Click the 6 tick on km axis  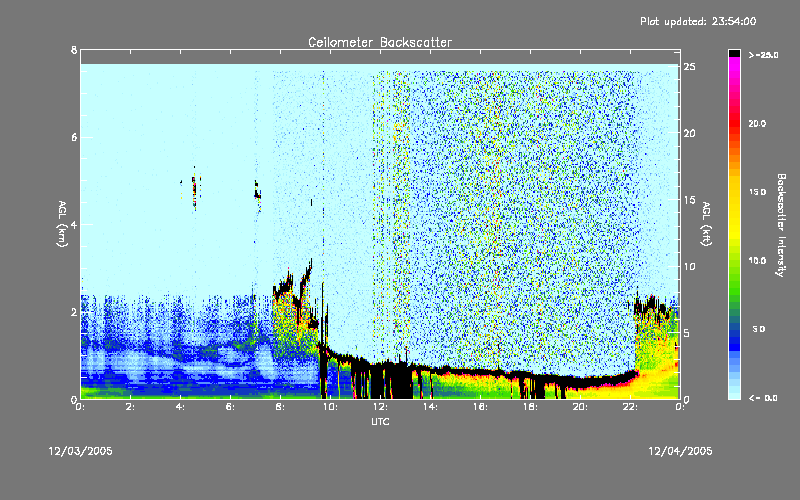[74, 137]
